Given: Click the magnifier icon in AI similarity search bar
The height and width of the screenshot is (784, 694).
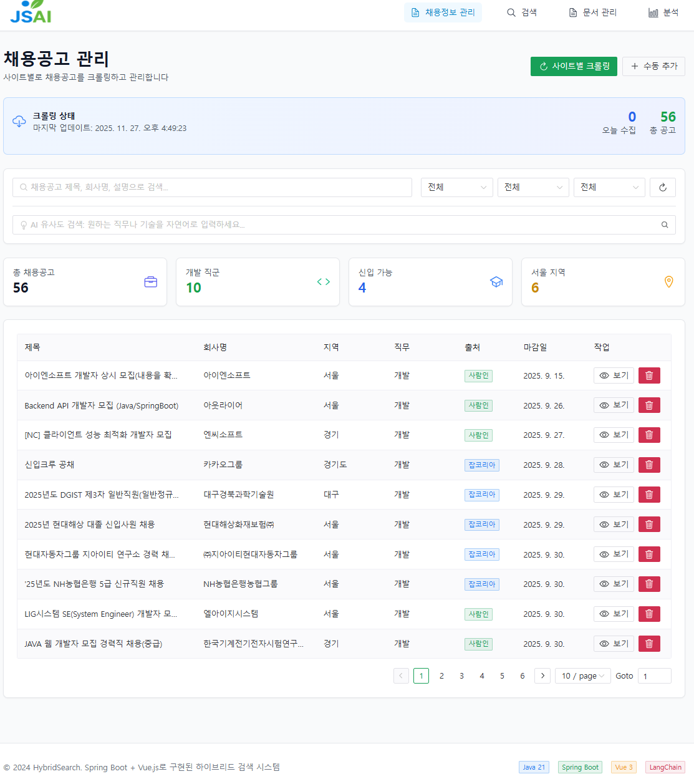Looking at the screenshot, I should click(x=664, y=225).
